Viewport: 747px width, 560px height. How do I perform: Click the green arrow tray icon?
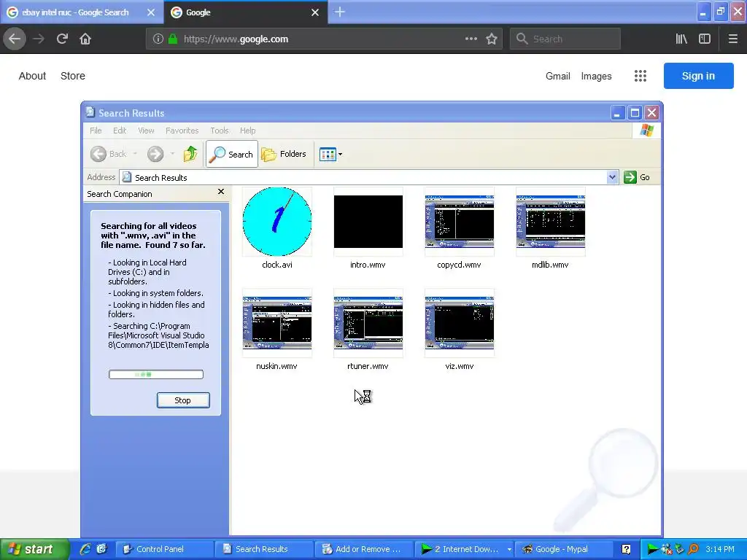coord(652,549)
